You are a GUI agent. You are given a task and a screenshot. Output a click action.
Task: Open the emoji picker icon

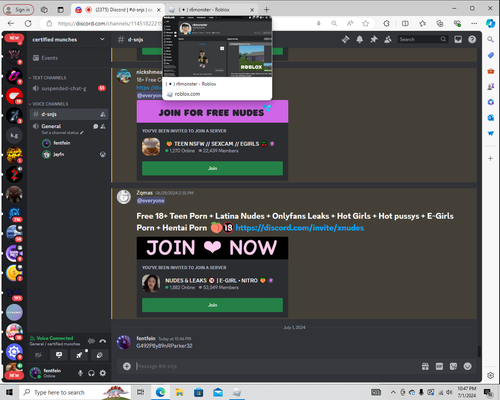point(468,366)
